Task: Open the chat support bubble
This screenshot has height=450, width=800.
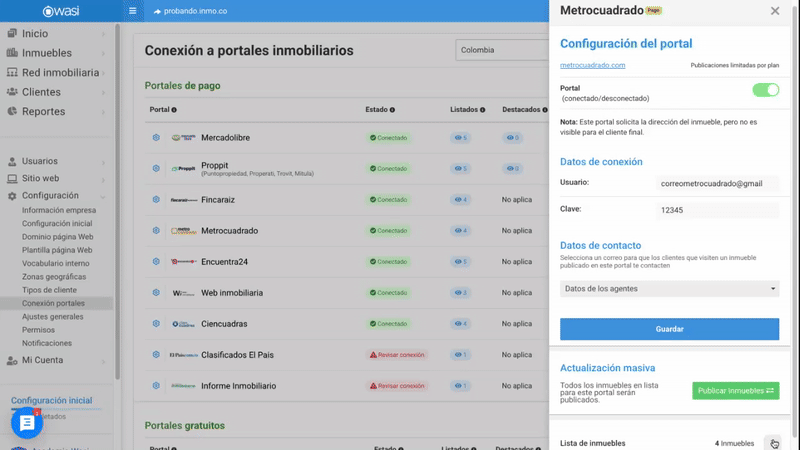Action: click(x=27, y=422)
